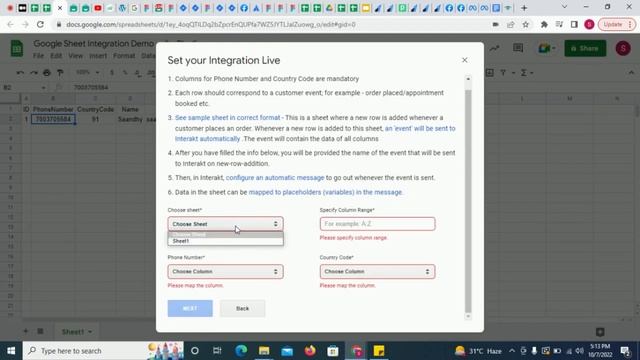Open the configure an automatic message link
This screenshot has height=360, width=640.
pyautogui.click(x=275, y=178)
